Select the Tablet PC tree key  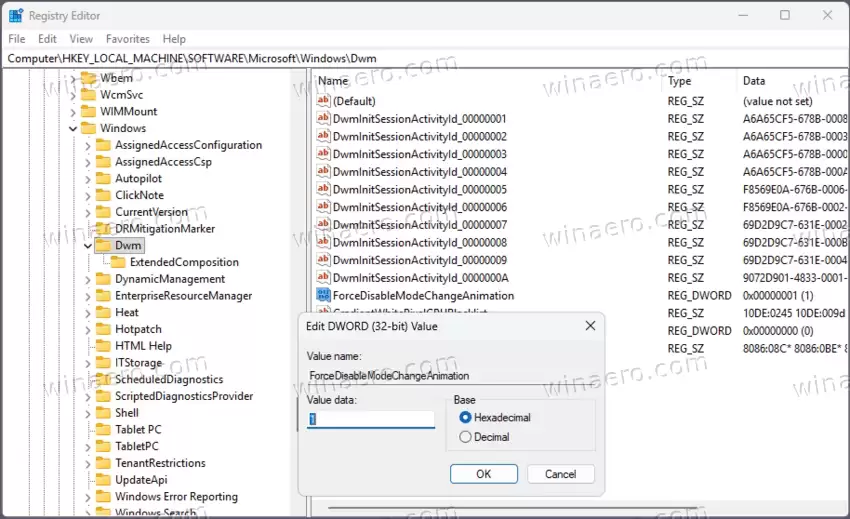(x=138, y=430)
